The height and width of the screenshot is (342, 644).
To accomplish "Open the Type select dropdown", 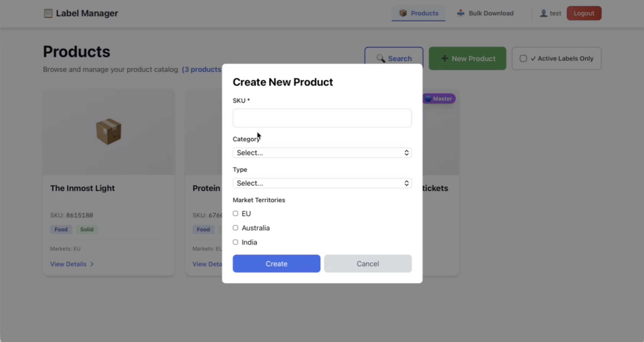I will tap(322, 183).
